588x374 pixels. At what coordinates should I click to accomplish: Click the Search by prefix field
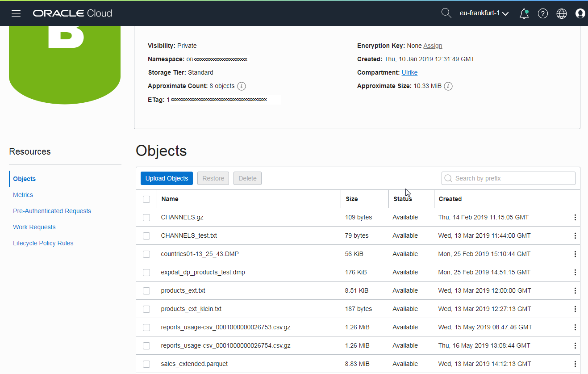click(509, 178)
